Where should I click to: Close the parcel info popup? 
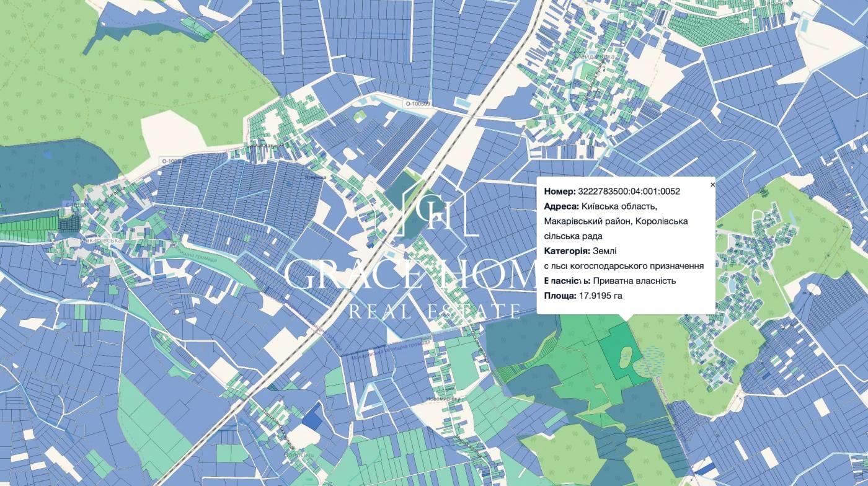(712, 185)
